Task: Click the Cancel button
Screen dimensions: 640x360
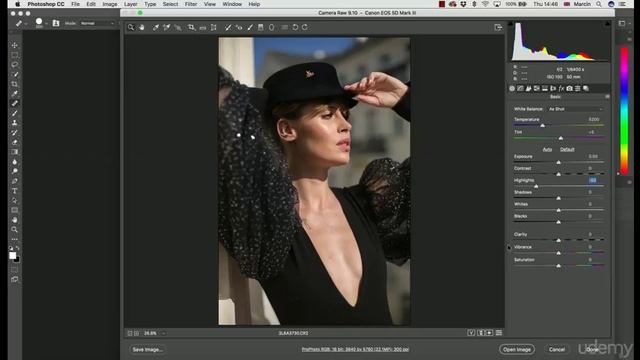Action: (x=557, y=349)
